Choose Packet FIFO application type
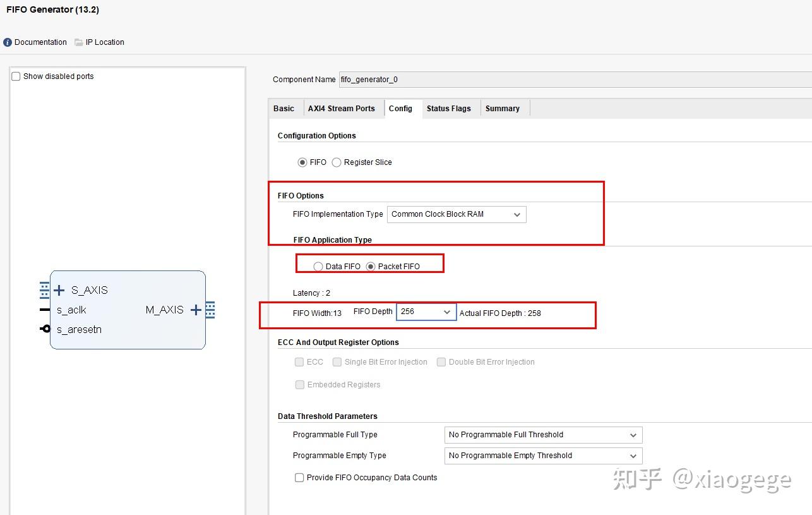The height and width of the screenshot is (515, 812). tap(371, 267)
